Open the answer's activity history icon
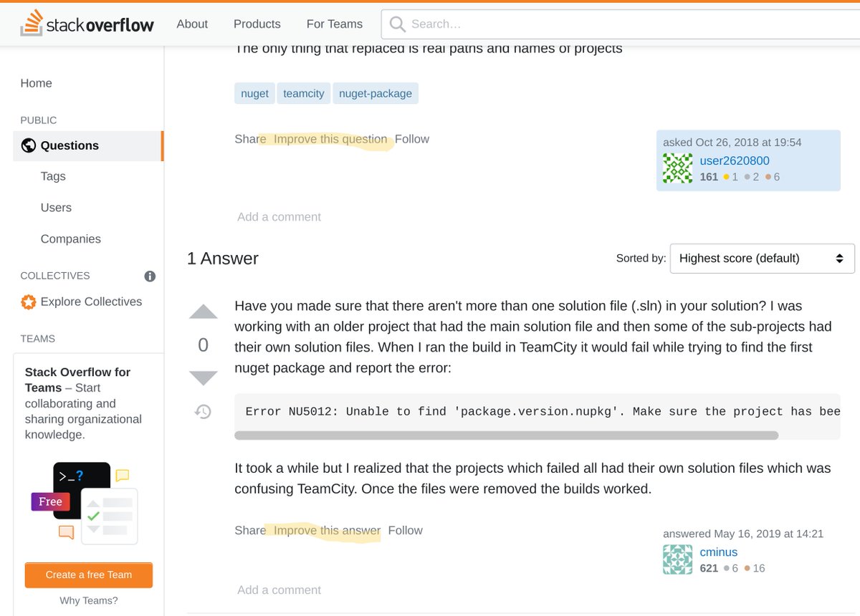The height and width of the screenshot is (616, 860). click(203, 412)
